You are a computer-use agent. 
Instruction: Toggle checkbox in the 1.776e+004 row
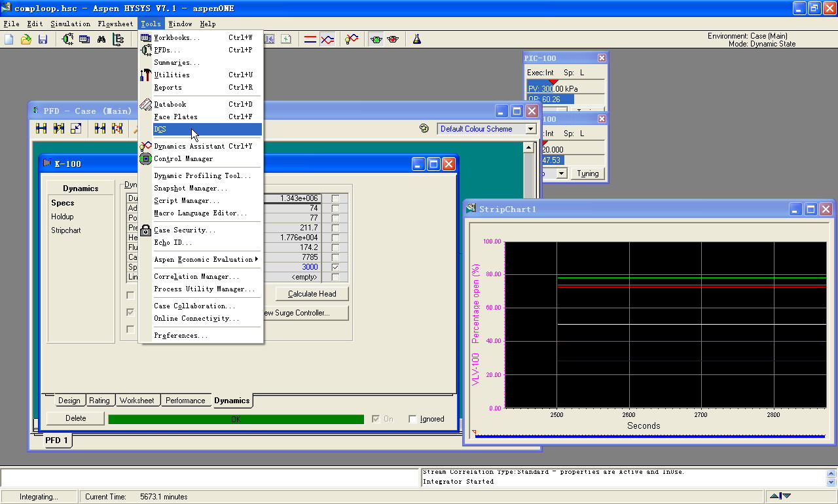(336, 238)
